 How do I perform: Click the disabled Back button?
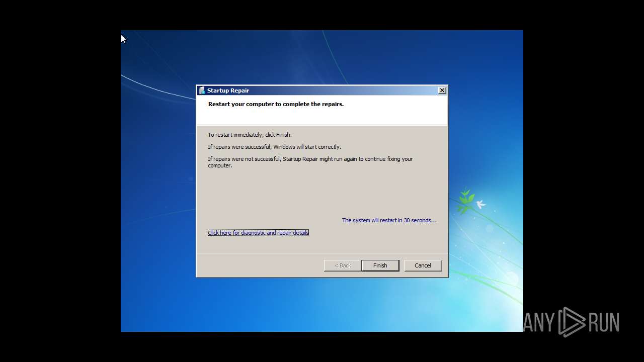pos(343,265)
